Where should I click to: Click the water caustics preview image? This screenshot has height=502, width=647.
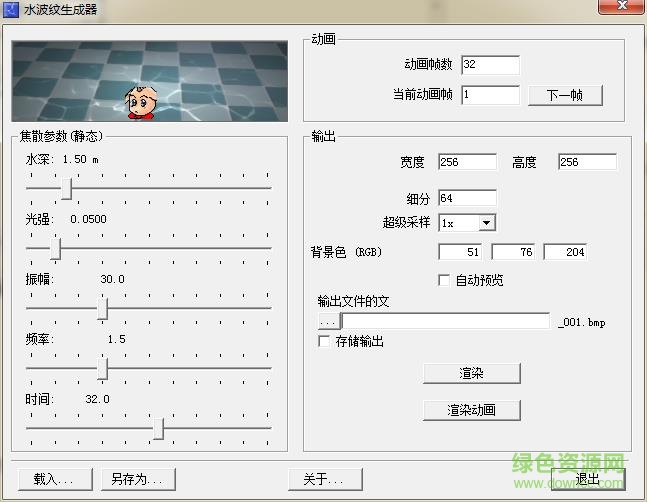tap(150, 81)
